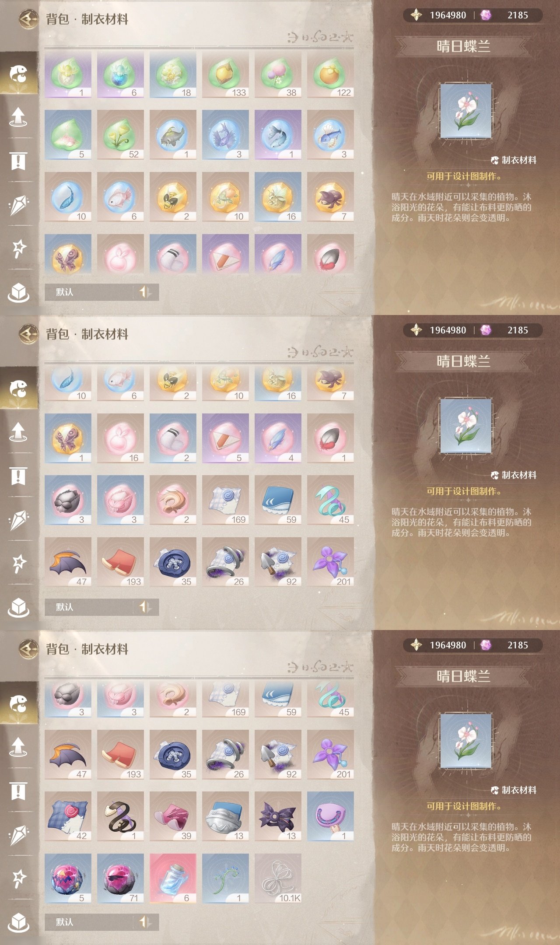Select the red rose fabric showing 42
Screen dimensions: 560x945
[68, 816]
